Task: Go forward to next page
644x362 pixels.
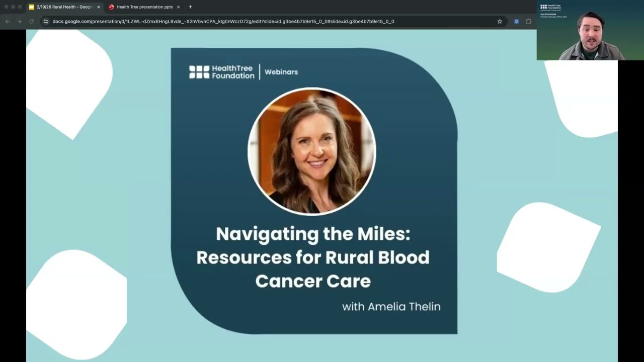Action: [19, 22]
